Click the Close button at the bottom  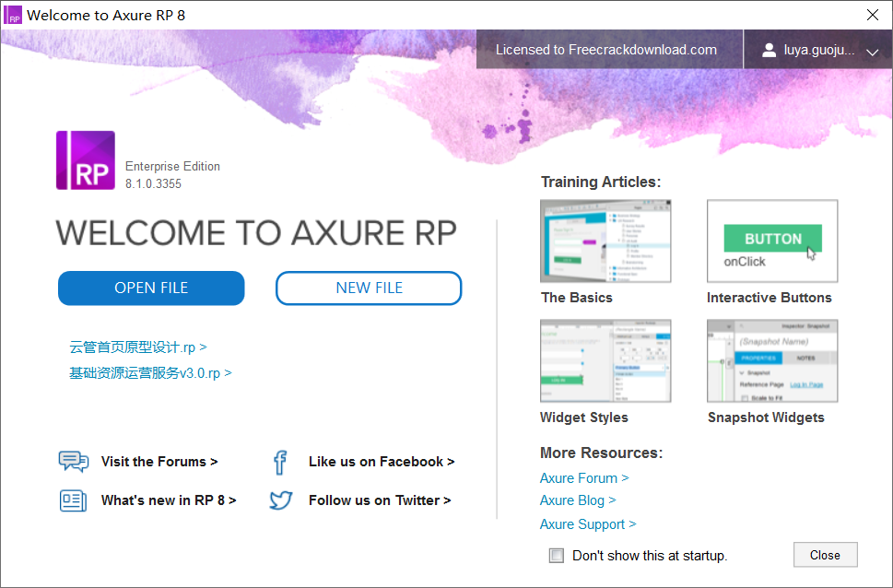[825, 555]
